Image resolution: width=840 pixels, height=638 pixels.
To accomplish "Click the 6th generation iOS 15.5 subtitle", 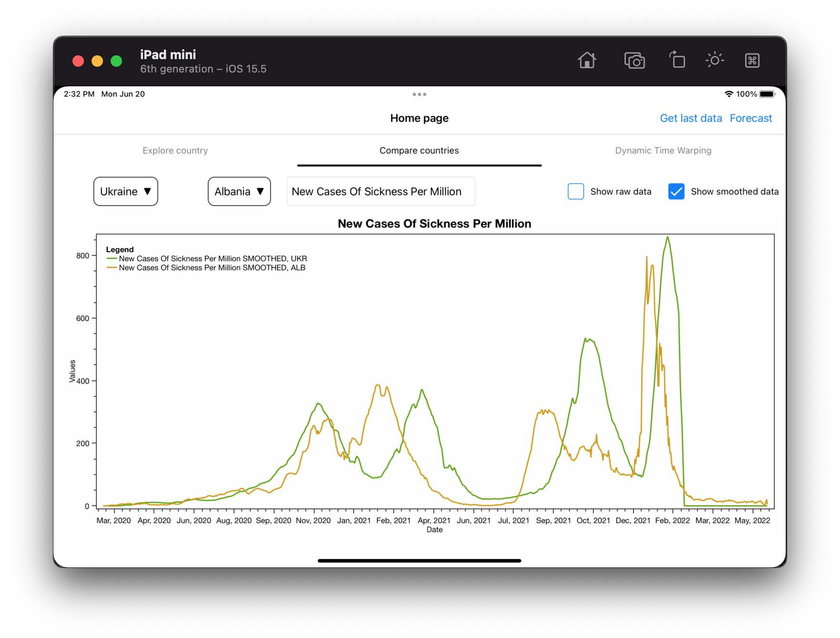I will point(203,69).
